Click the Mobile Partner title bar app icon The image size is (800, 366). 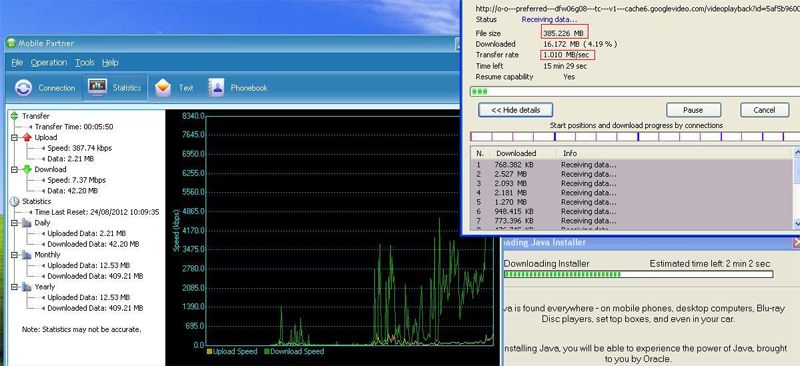11,43
